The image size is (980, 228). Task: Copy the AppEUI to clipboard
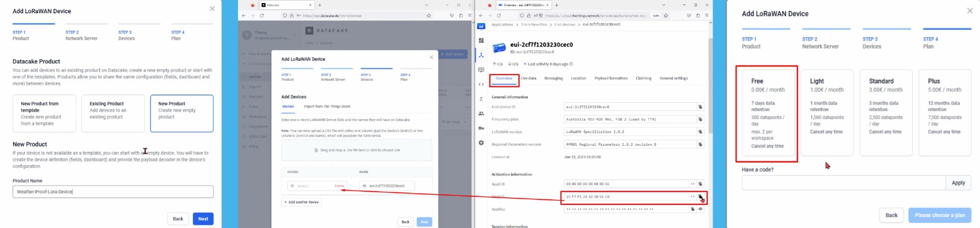[700, 184]
